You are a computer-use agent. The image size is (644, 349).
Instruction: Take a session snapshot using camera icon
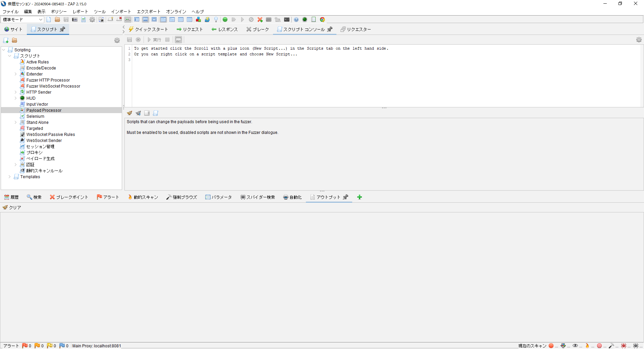click(x=74, y=19)
